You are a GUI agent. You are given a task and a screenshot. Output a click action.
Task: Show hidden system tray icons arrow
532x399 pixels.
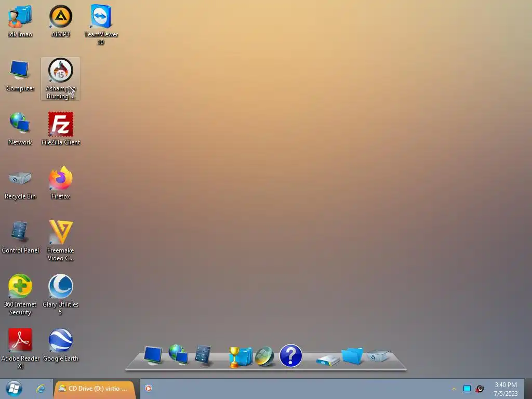point(454,389)
